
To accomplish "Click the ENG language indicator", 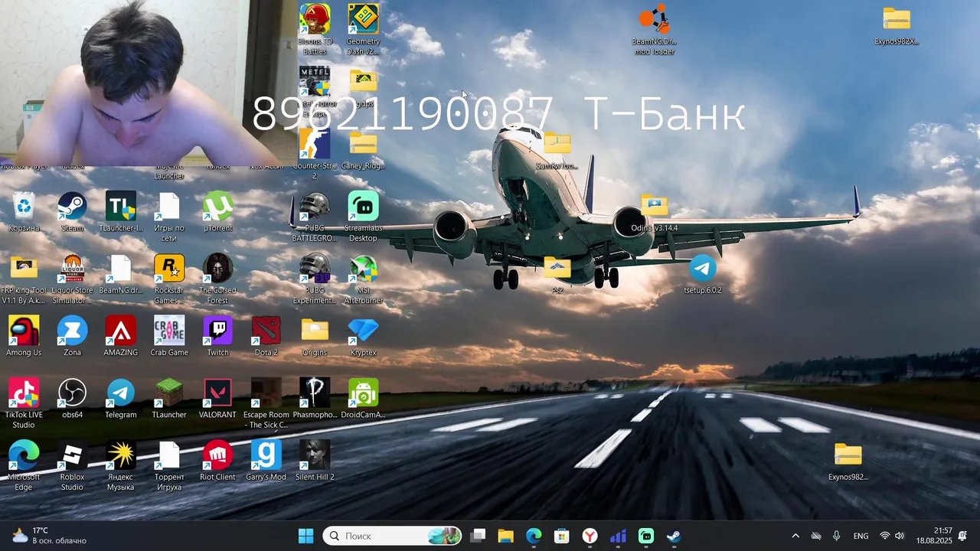I will 861,536.
